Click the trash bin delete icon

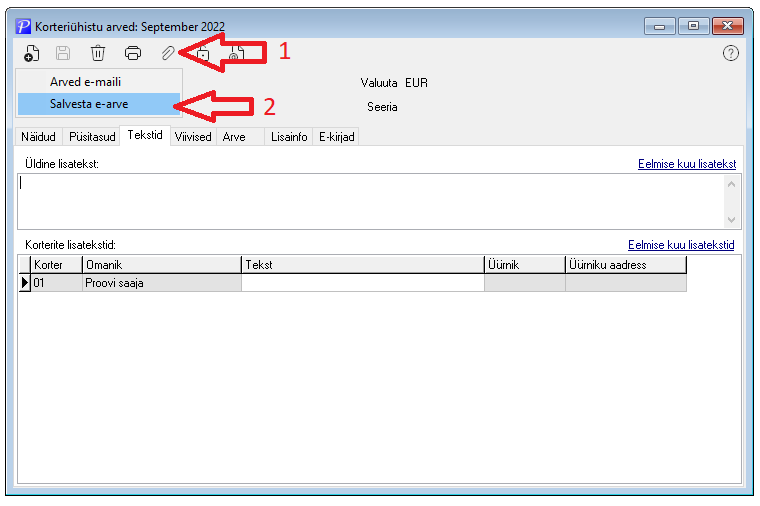click(98, 53)
